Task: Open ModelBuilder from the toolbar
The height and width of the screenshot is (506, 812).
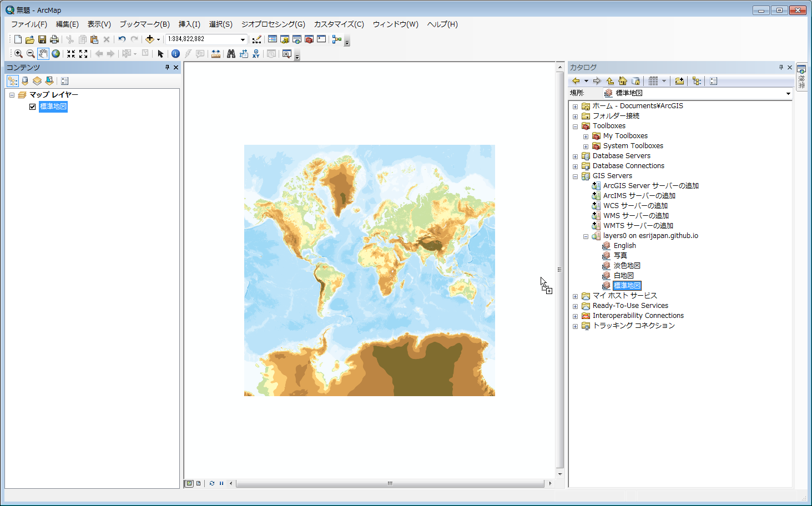Action: [336, 39]
